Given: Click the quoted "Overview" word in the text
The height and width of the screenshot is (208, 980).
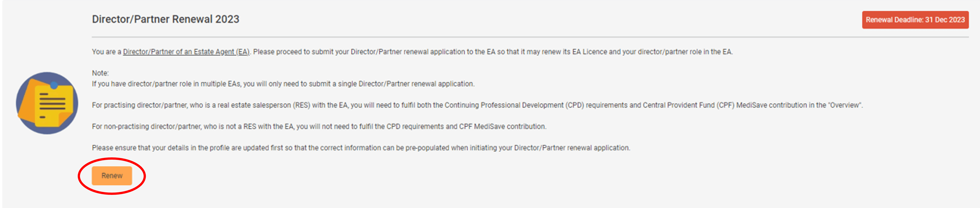Looking at the screenshot, I should [x=845, y=105].
